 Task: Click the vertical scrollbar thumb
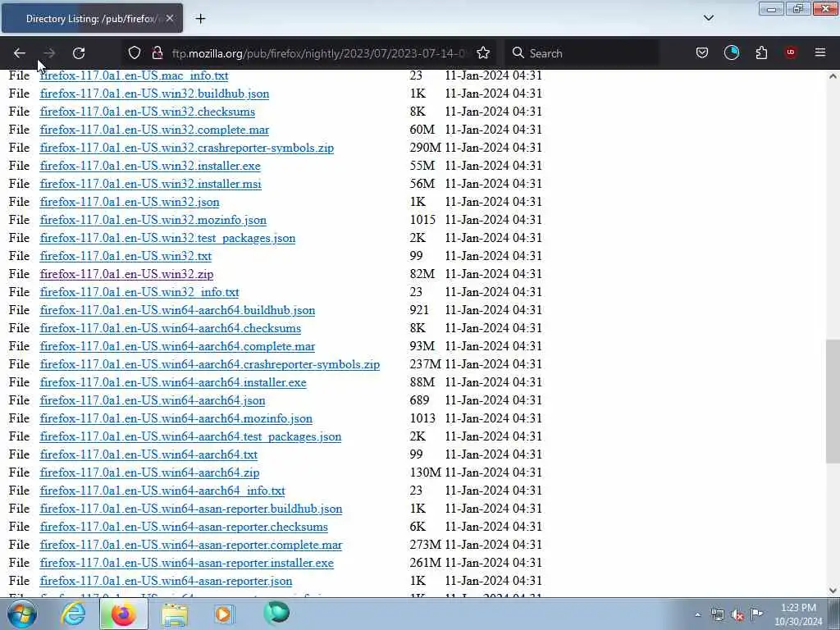[x=833, y=401]
